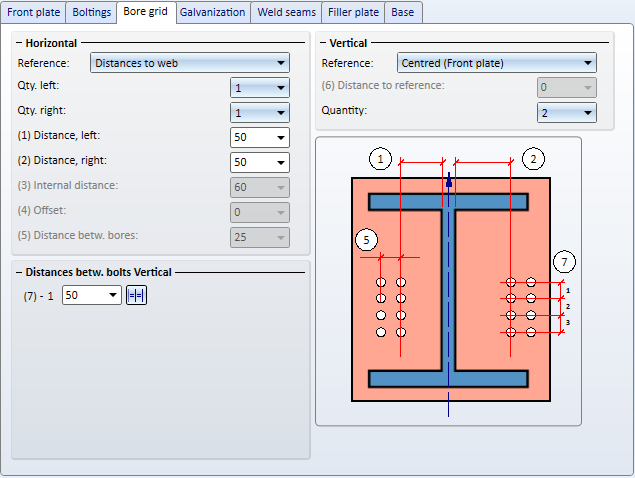Select the Galvanization tab
This screenshot has width=635, height=478.
[212, 12]
